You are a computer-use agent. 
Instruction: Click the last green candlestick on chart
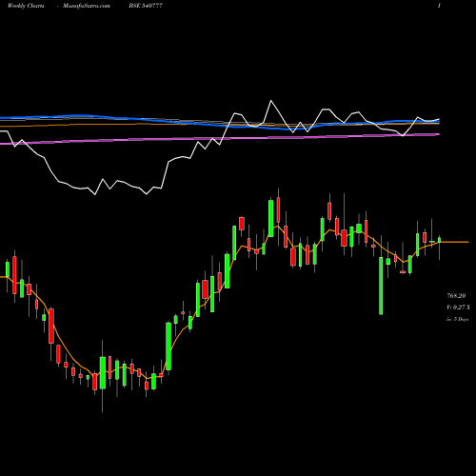coord(440,240)
